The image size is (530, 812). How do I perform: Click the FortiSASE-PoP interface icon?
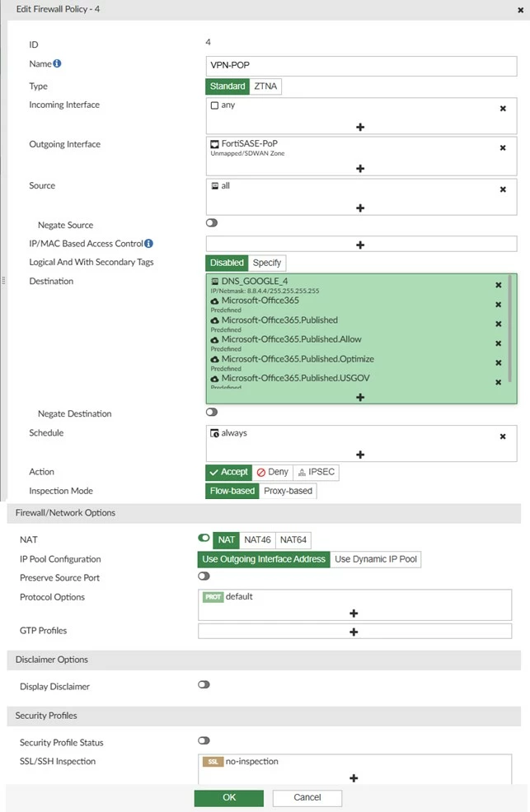coord(214,144)
